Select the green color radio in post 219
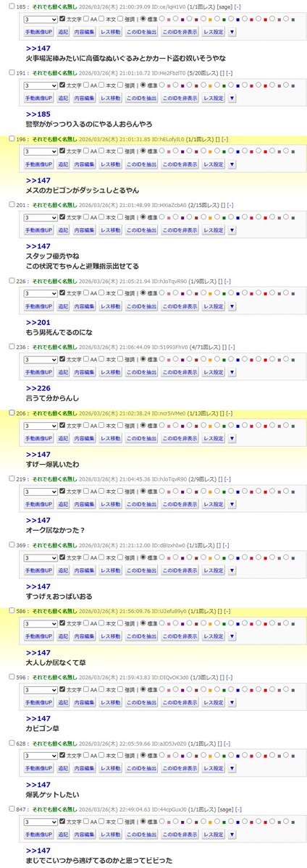Image resolution: width=307 pixels, height=868 pixels. point(217,492)
